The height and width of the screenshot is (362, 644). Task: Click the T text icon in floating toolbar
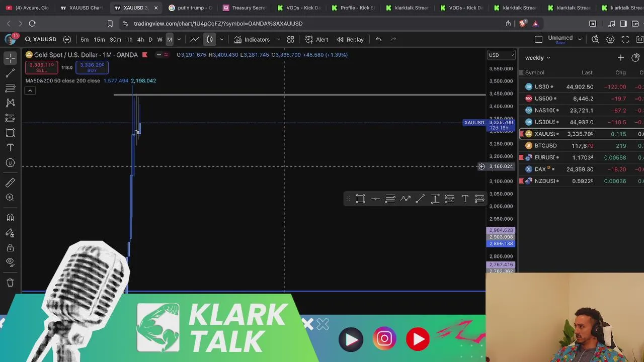(x=465, y=199)
